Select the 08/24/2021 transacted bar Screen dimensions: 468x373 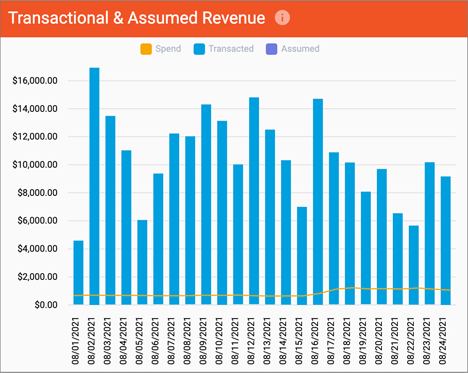(x=446, y=240)
